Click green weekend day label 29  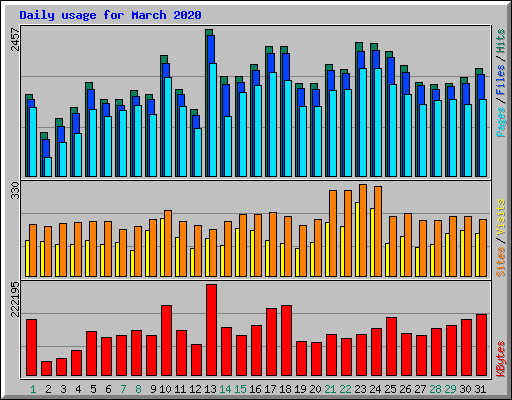pyautogui.click(x=450, y=389)
